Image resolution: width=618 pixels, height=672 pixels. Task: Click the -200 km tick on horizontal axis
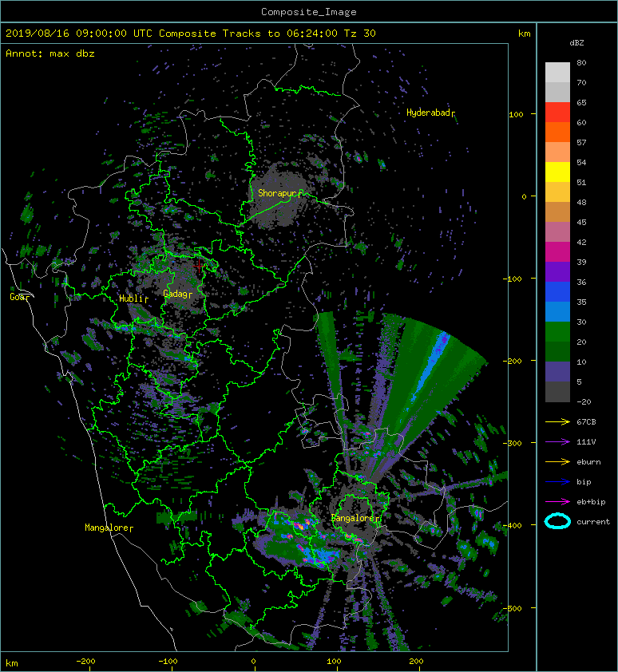pyautogui.click(x=85, y=662)
